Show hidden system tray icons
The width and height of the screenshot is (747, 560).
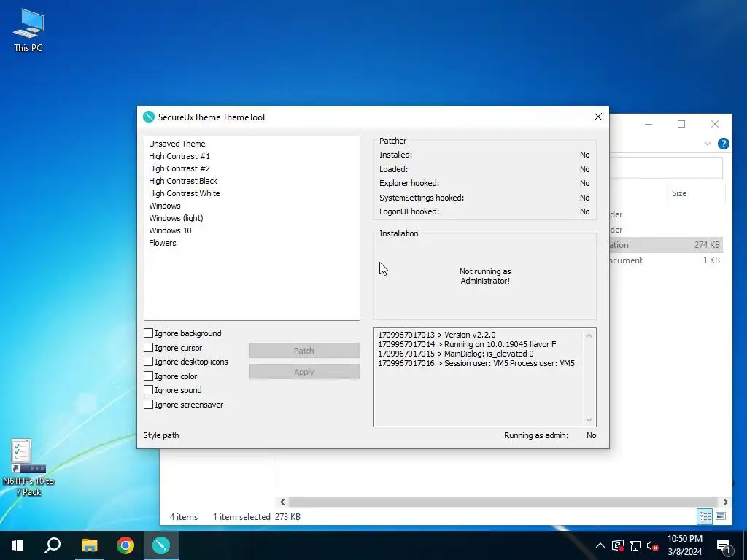(600, 545)
